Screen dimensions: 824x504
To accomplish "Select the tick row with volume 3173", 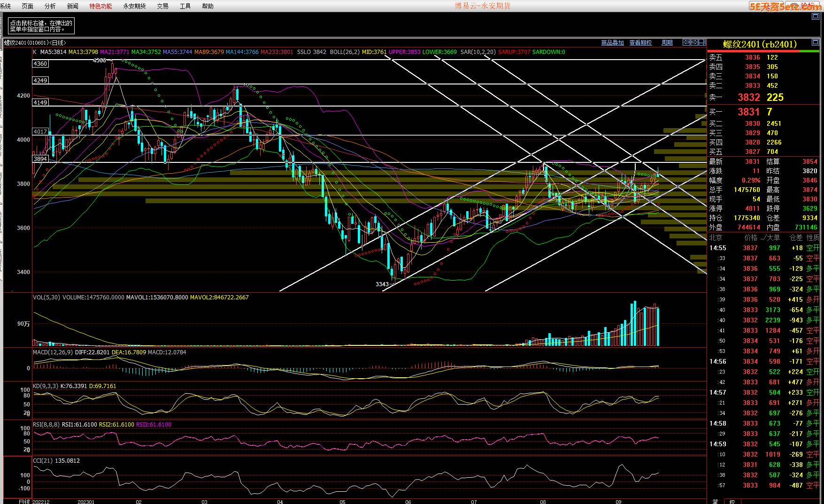I will pos(764,310).
